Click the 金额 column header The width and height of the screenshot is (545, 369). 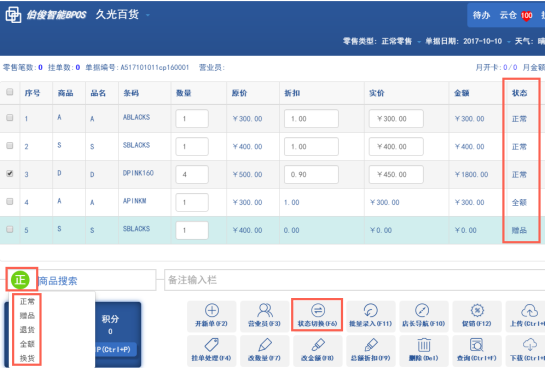click(x=462, y=93)
